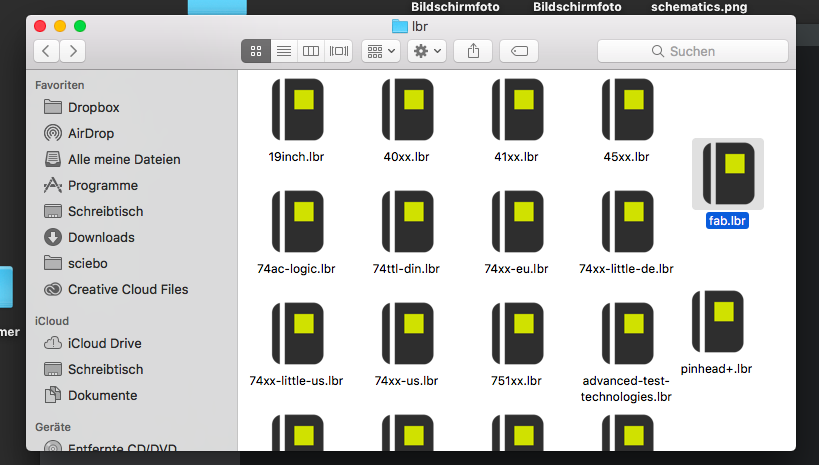This screenshot has height=465, width=819.
Task: Select the 74xx-us.lbr library icon
Action: point(407,333)
